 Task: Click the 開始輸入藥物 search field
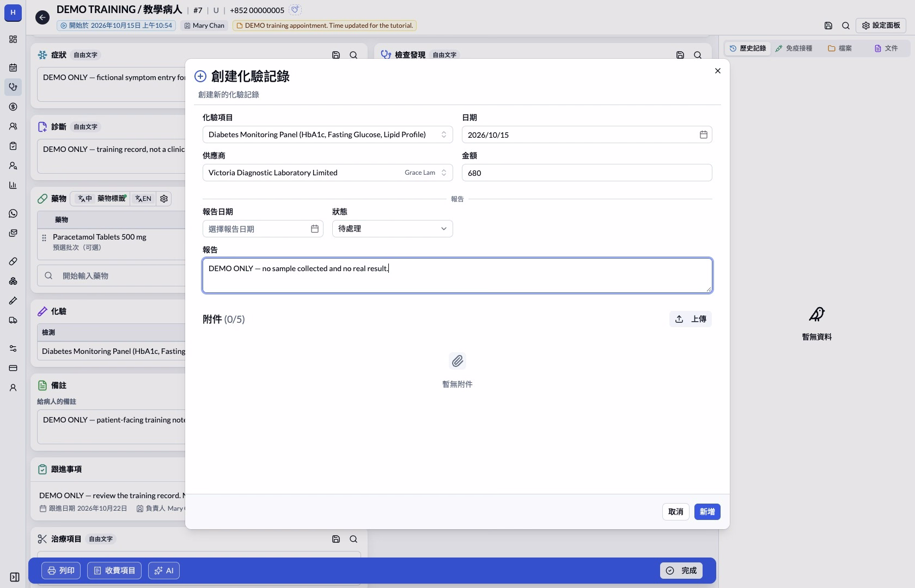click(x=112, y=275)
